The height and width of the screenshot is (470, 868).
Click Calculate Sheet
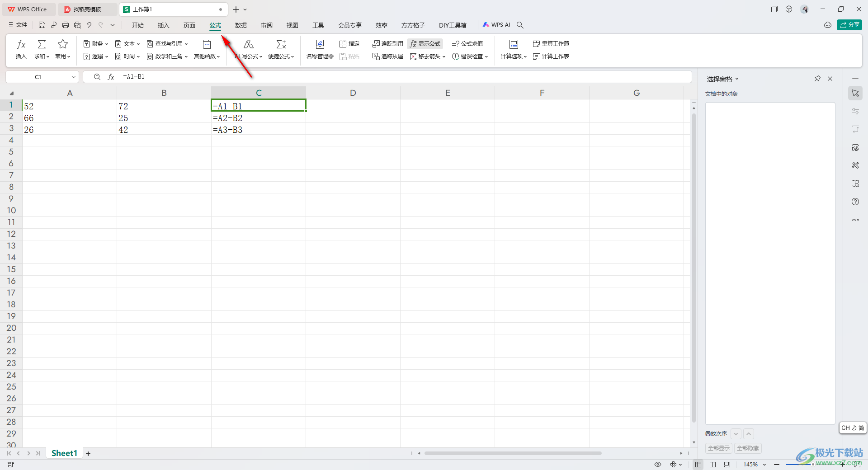(551, 56)
